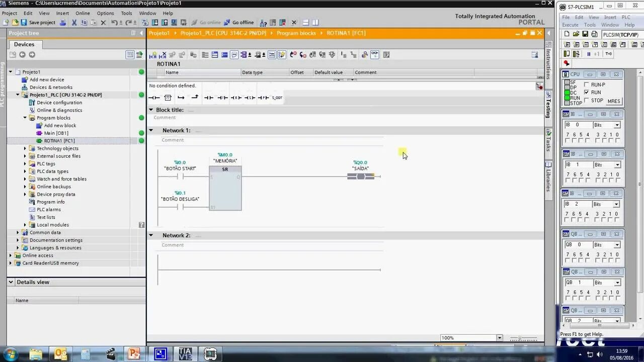Open the PLCSIM Execute menu
The width and height of the screenshot is (644, 362).
click(570, 25)
